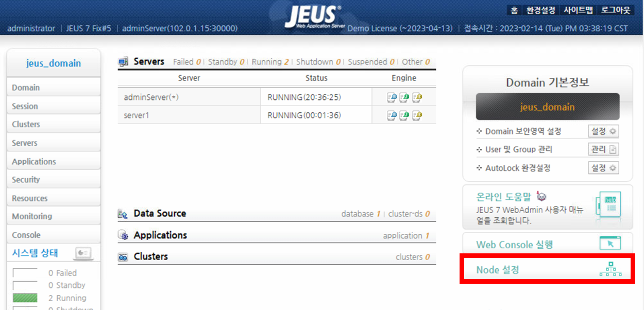Click server1's yellow E EJB engine icon
The width and height of the screenshot is (644, 310).
tap(417, 115)
